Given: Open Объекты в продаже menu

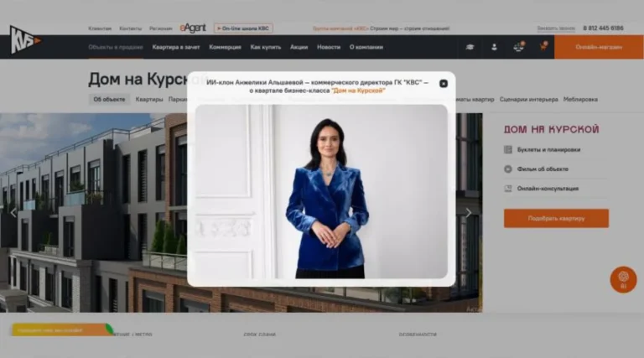Looking at the screenshot, I should coord(116,47).
